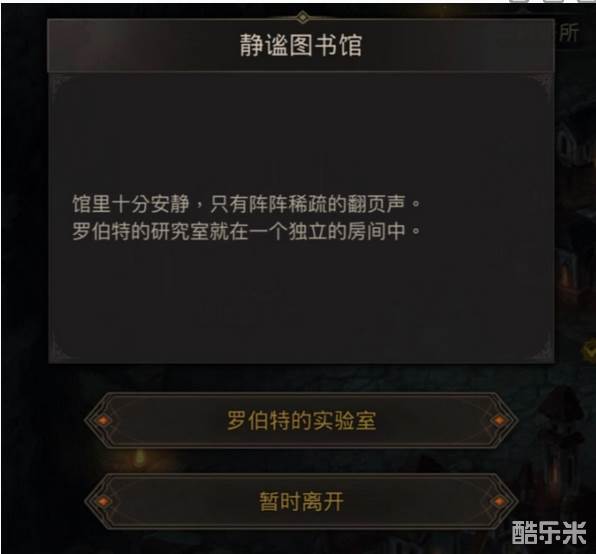Image resolution: width=596 pixels, height=554 pixels.
Task: Click left diamond ornament on 罗伯特的实验室 button
Action: click(103, 420)
